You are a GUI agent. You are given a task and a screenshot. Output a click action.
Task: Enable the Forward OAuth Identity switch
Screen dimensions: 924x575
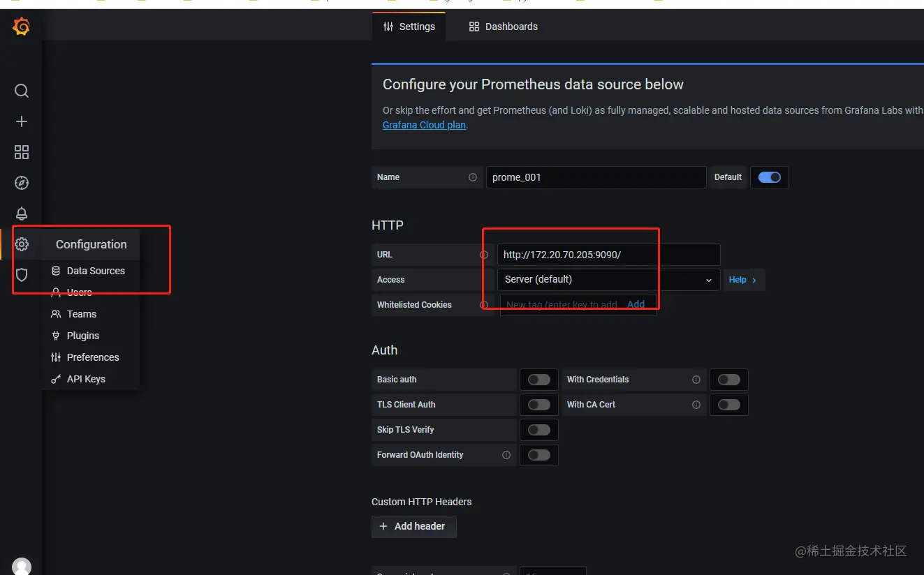tap(539, 455)
